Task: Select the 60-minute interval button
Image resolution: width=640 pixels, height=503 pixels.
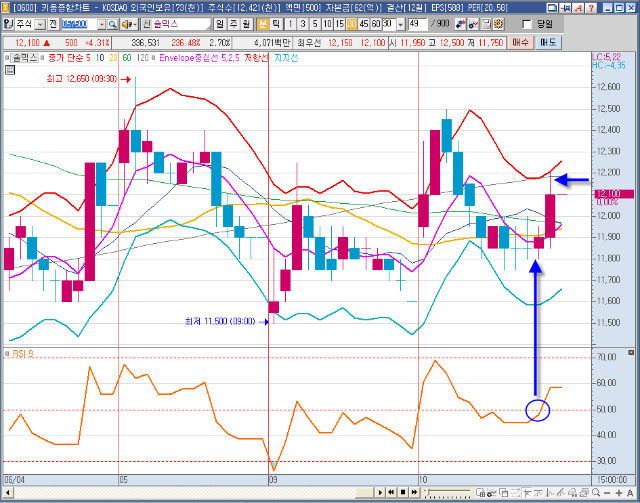Action: (376, 24)
